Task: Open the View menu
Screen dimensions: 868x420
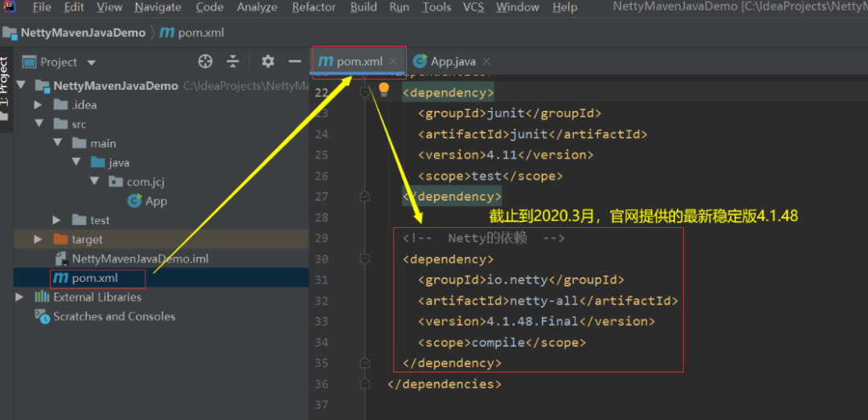Action: click(x=109, y=7)
